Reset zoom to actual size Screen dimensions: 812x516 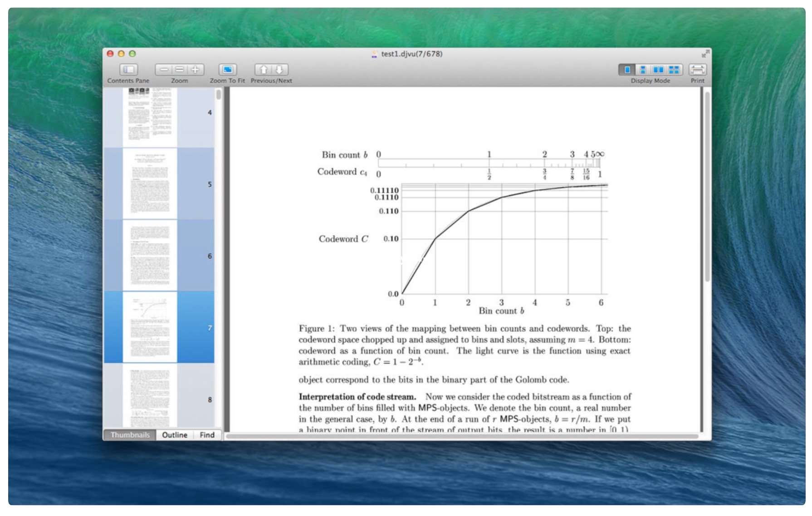(180, 69)
